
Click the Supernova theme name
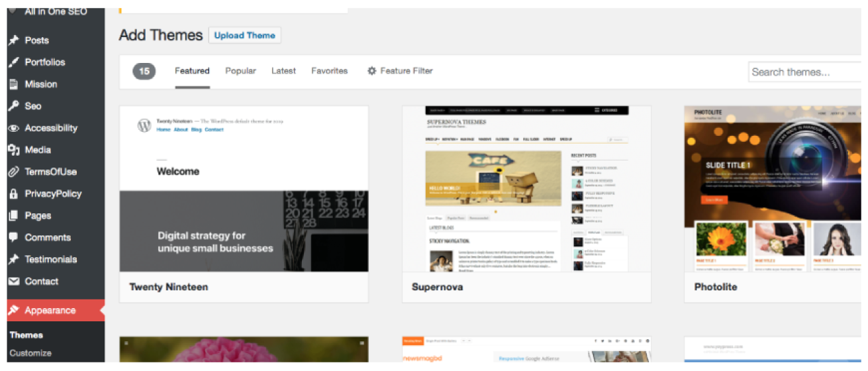[x=437, y=287]
